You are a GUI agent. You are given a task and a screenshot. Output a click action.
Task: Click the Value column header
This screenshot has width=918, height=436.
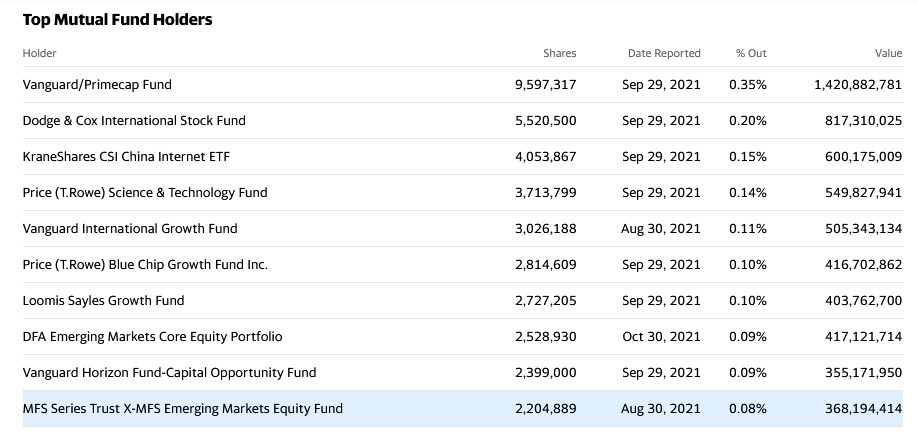tap(888, 53)
